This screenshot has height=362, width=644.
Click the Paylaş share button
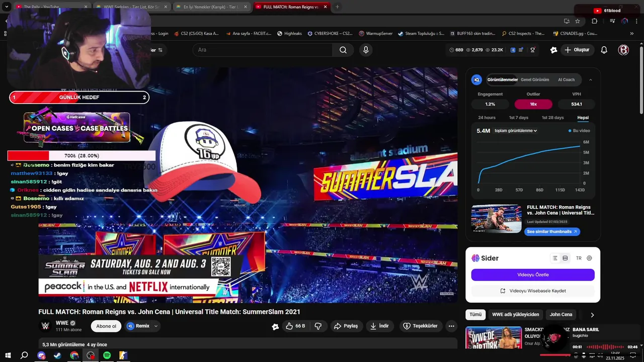point(346,326)
